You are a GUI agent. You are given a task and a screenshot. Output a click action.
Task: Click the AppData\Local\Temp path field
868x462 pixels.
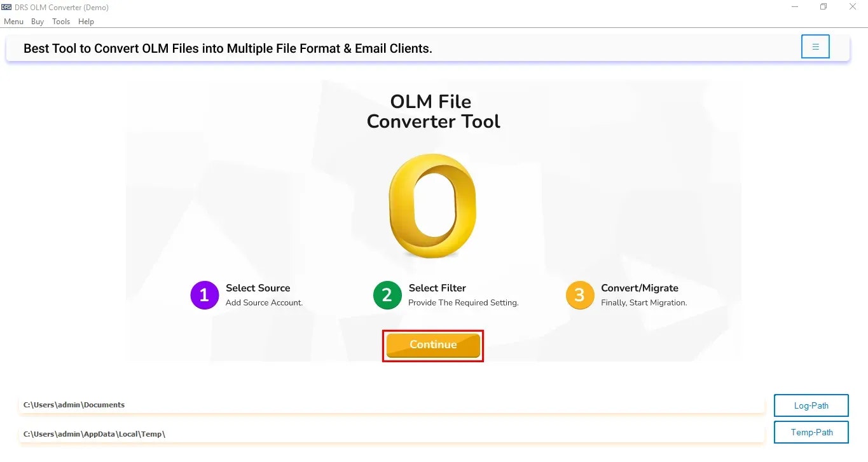(x=392, y=433)
